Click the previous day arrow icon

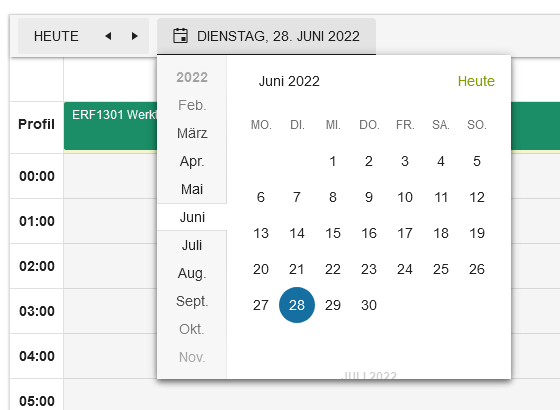coord(108,36)
